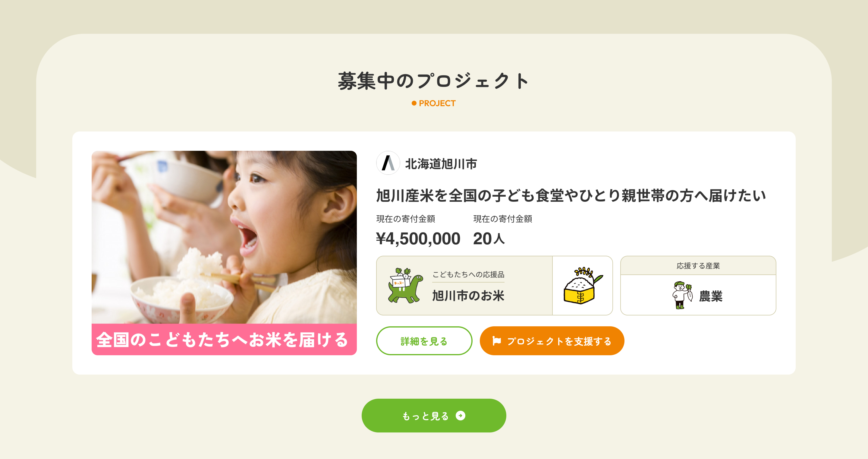Open the child eating rice photo
Image resolution: width=868 pixels, height=459 pixels.
(224, 237)
